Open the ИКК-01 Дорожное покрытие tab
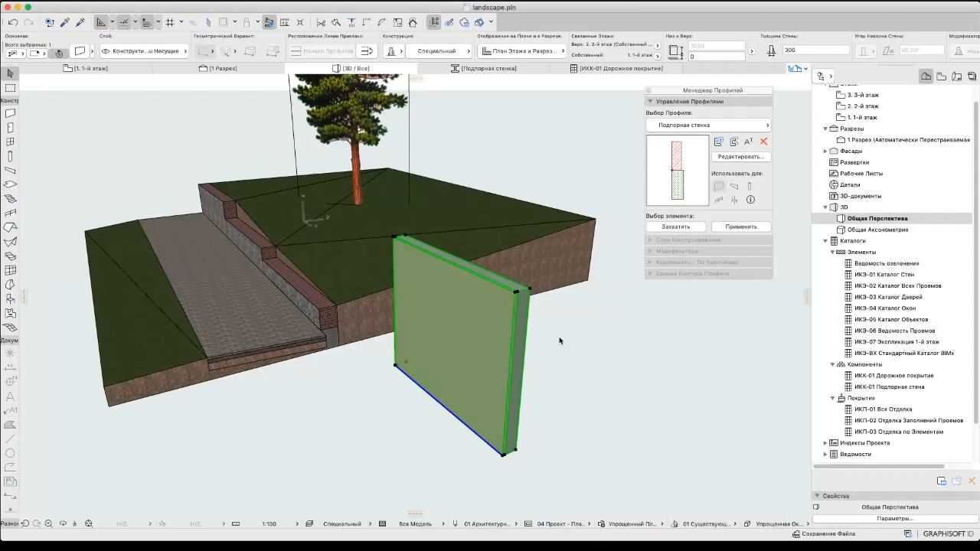This screenshot has width=980, height=551. coord(616,68)
